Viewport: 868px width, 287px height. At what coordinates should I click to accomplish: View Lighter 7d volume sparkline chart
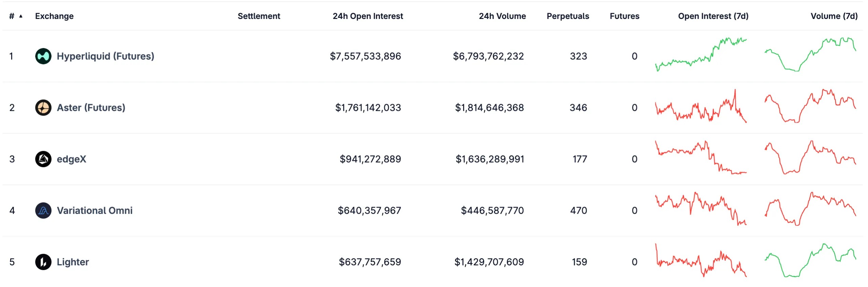point(810,261)
